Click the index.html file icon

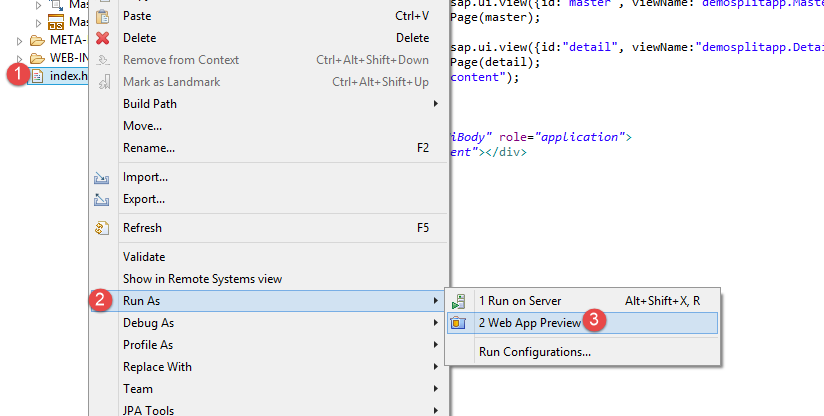[38, 76]
